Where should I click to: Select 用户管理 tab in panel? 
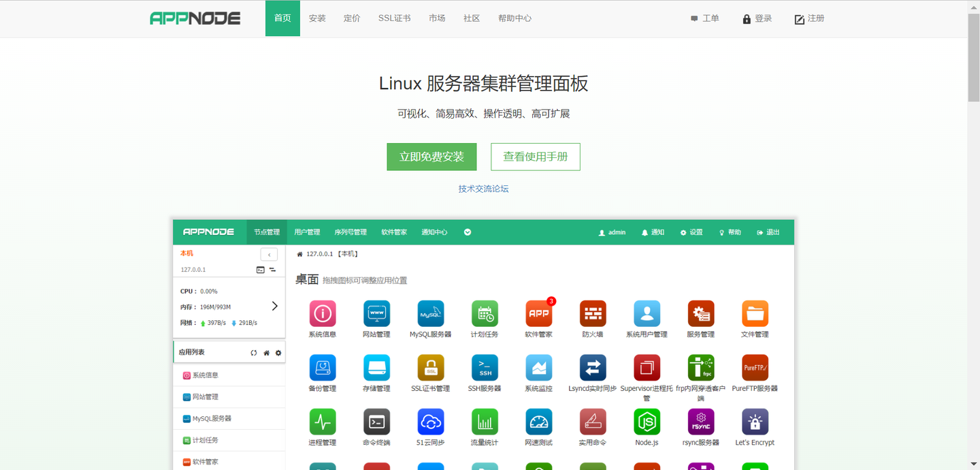[307, 232]
